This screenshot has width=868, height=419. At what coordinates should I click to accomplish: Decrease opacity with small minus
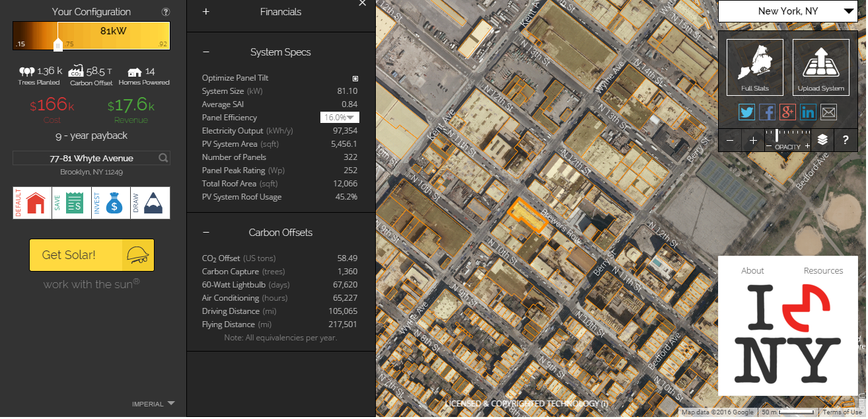769,147
